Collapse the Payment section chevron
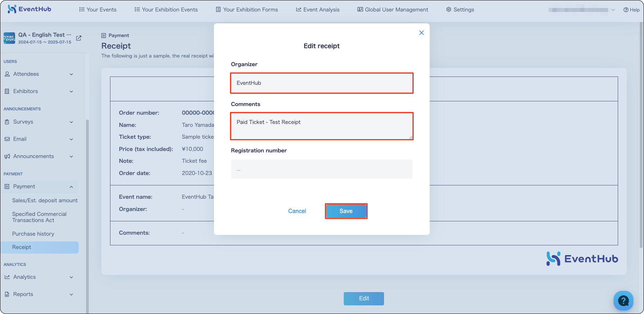This screenshot has height=314, width=644. pos(71,187)
